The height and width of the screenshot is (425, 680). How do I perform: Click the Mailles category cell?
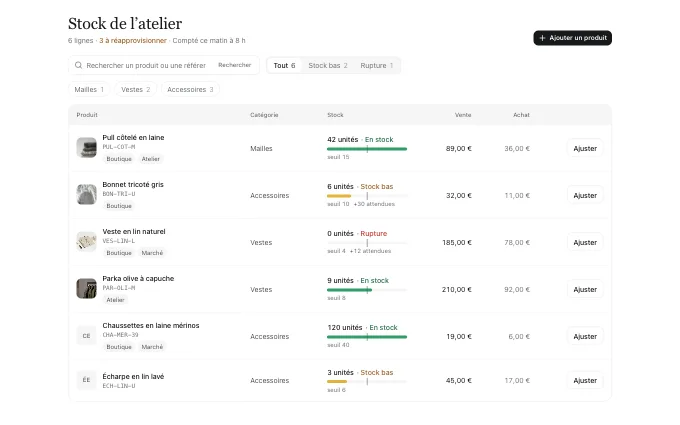[261, 148]
